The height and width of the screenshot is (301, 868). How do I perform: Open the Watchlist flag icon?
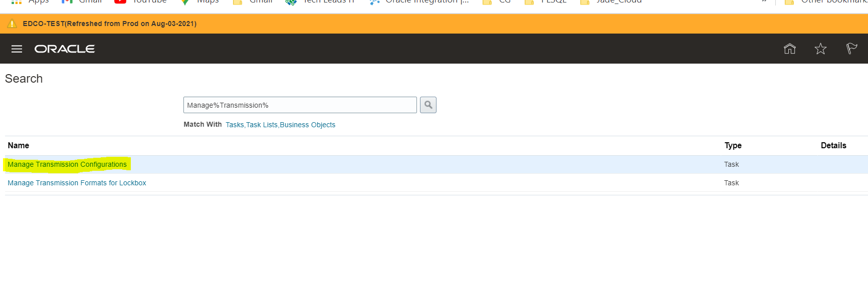point(851,49)
